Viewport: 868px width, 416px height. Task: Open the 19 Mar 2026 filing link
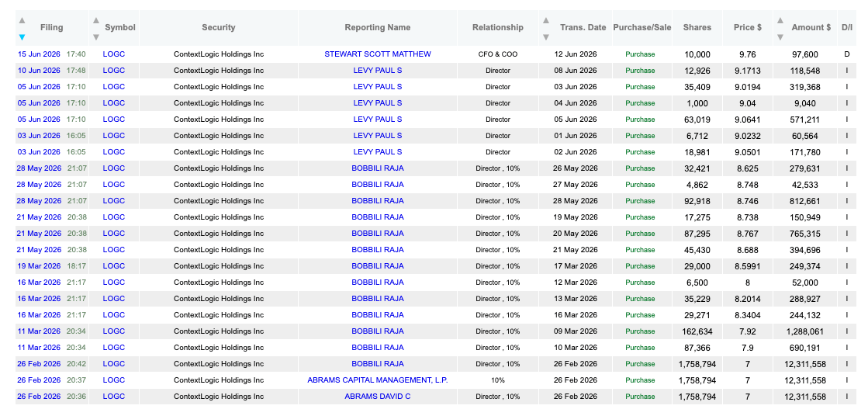coord(40,266)
